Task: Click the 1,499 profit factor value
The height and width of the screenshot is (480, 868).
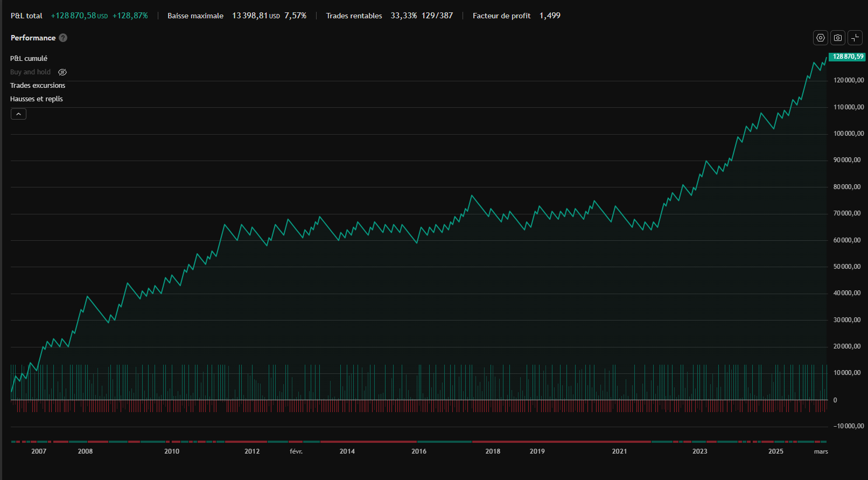Action: pyautogui.click(x=550, y=16)
